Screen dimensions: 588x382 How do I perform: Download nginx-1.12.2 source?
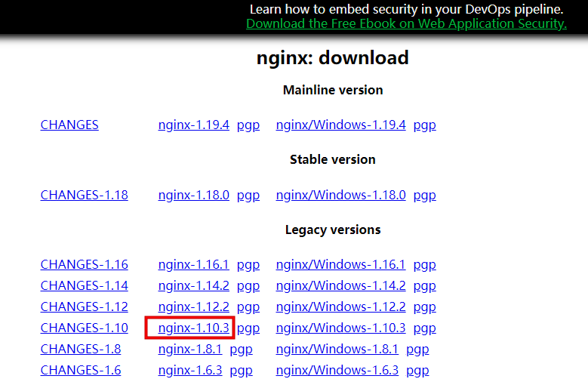[193, 307]
